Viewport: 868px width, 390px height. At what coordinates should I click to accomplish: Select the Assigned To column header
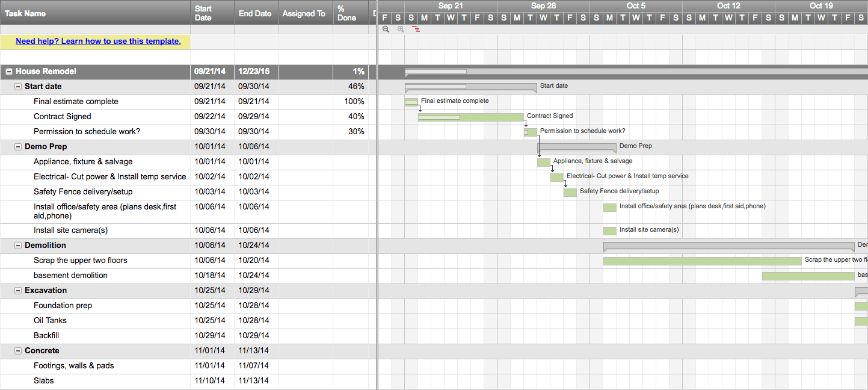304,13
